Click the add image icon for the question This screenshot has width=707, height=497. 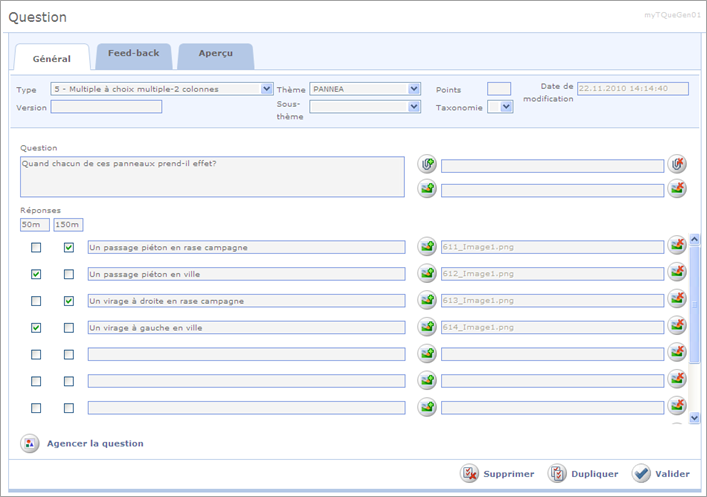click(x=427, y=189)
